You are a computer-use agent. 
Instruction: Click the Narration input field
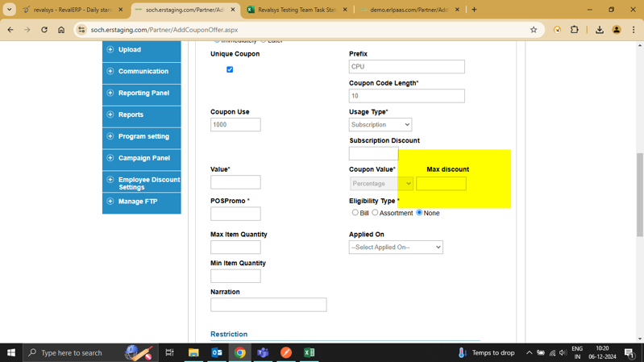268,305
